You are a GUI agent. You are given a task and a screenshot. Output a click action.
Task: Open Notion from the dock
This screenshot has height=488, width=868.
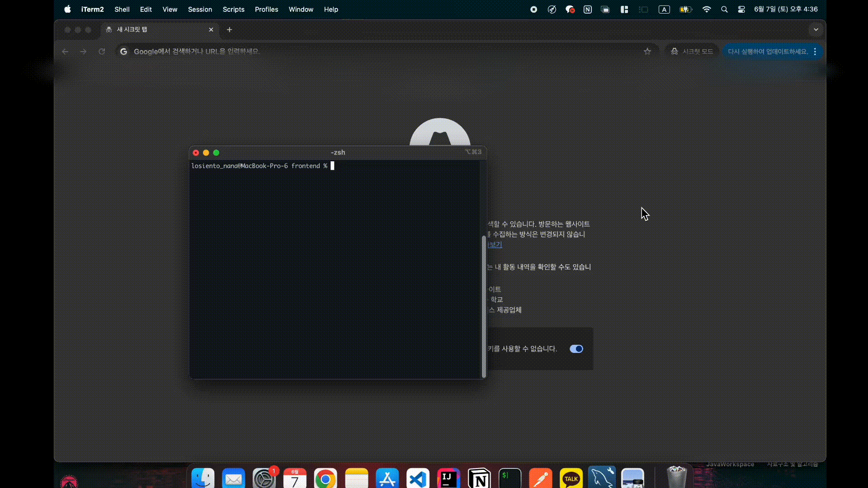coord(479,479)
